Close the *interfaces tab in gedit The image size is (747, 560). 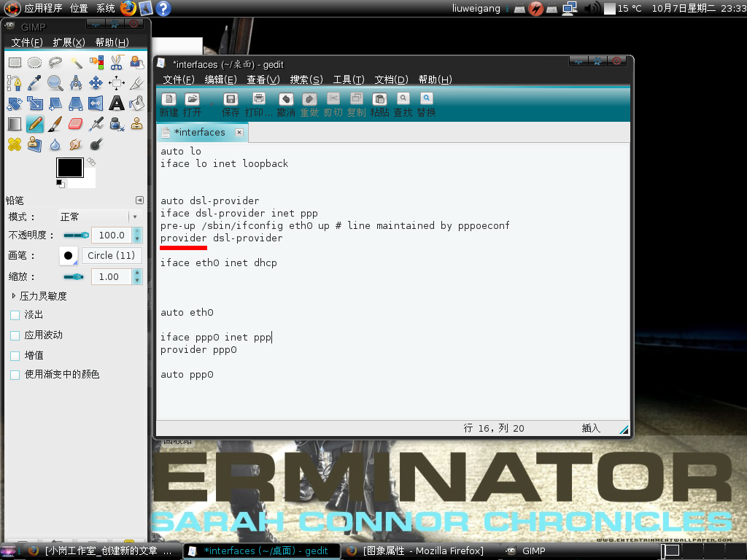[x=239, y=133]
